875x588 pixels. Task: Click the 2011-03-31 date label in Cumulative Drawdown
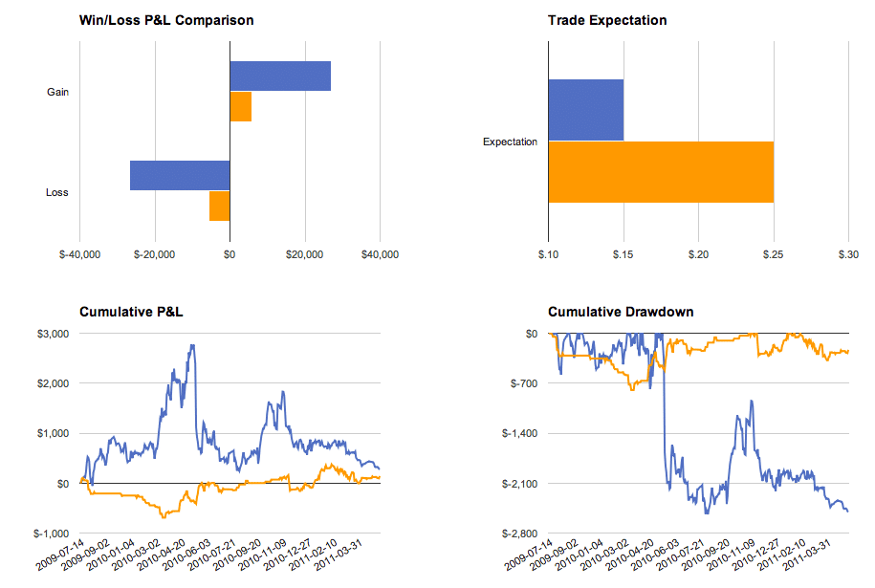coord(807,555)
